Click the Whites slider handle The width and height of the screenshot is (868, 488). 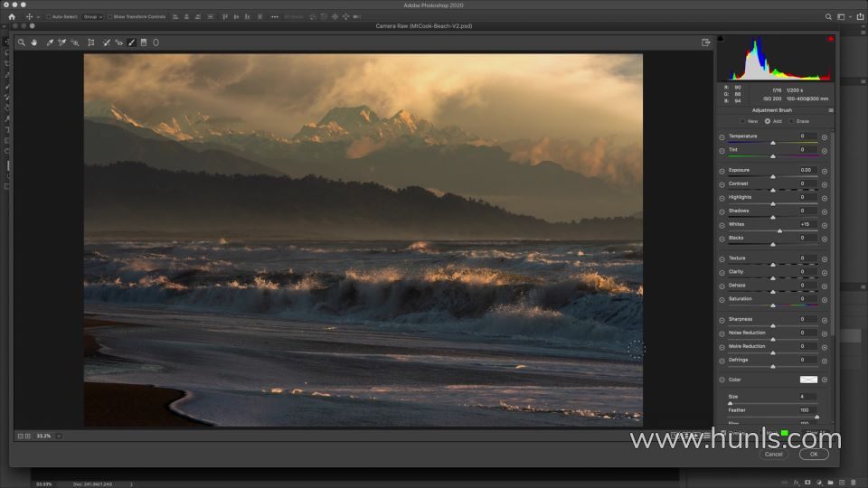[780, 230]
